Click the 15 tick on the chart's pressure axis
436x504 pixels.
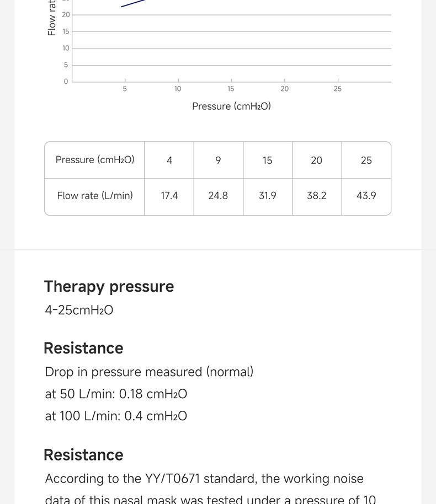coord(231,89)
